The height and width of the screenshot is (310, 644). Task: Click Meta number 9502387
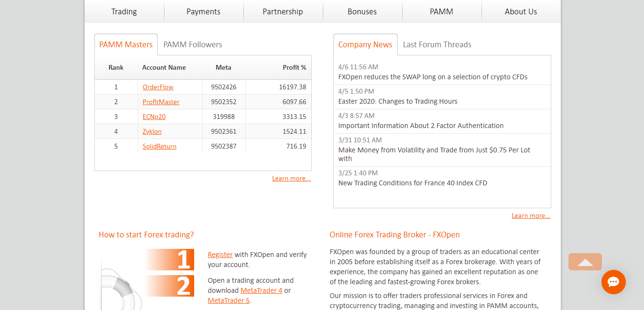[x=224, y=146]
